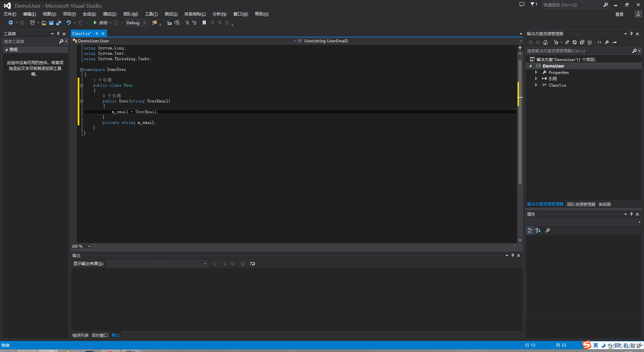Switch to the 即时窗口 tab

coord(100,336)
